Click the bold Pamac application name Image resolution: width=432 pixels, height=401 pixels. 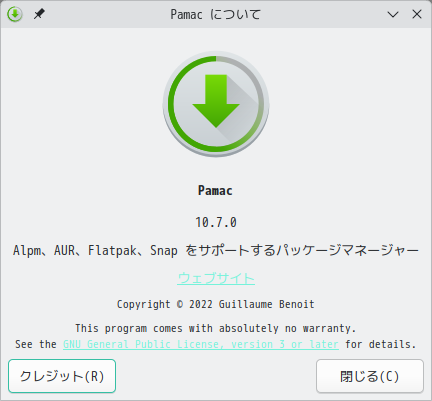(x=215, y=191)
